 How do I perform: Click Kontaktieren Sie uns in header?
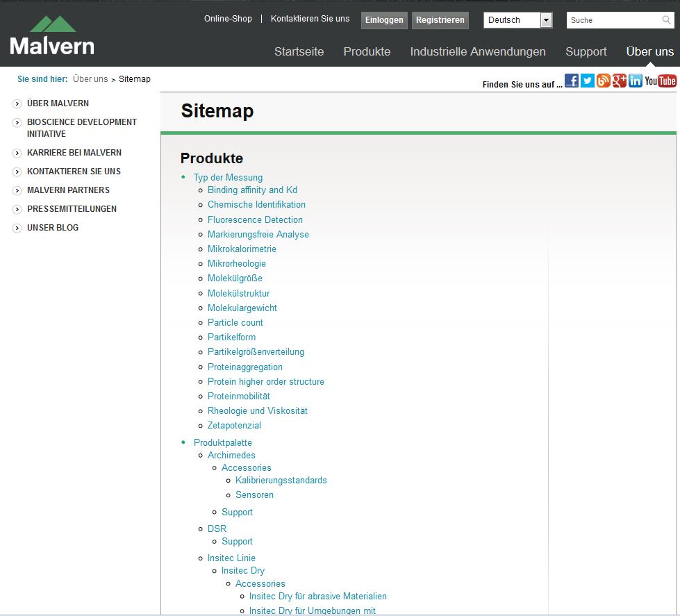point(310,19)
